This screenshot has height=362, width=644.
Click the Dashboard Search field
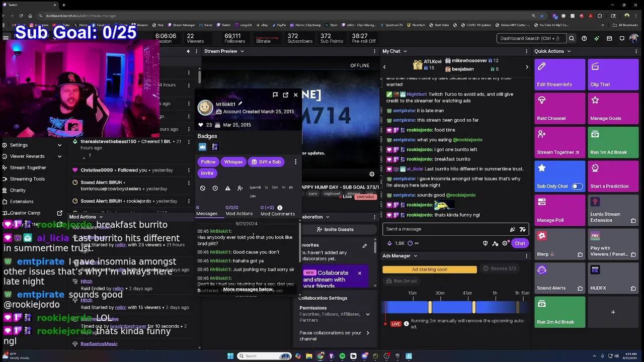point(531,38)
